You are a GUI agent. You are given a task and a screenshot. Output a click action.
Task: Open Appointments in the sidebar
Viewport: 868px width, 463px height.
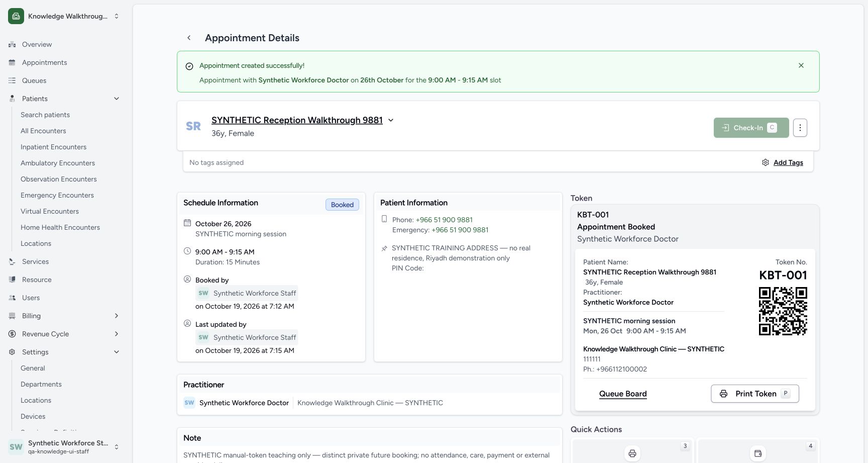click(44, 62)
